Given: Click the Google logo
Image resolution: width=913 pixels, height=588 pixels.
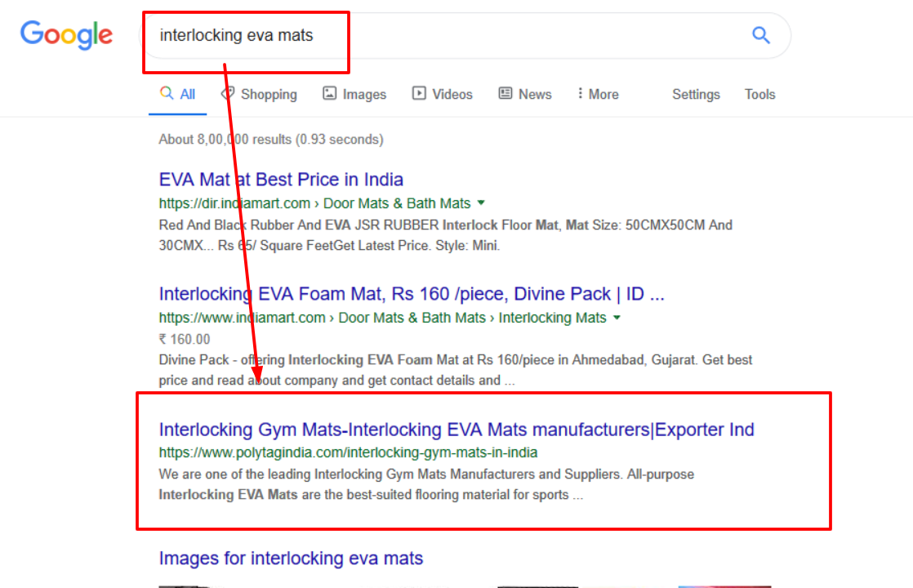Looking at the screenshot, I should [x=66, y=35].
